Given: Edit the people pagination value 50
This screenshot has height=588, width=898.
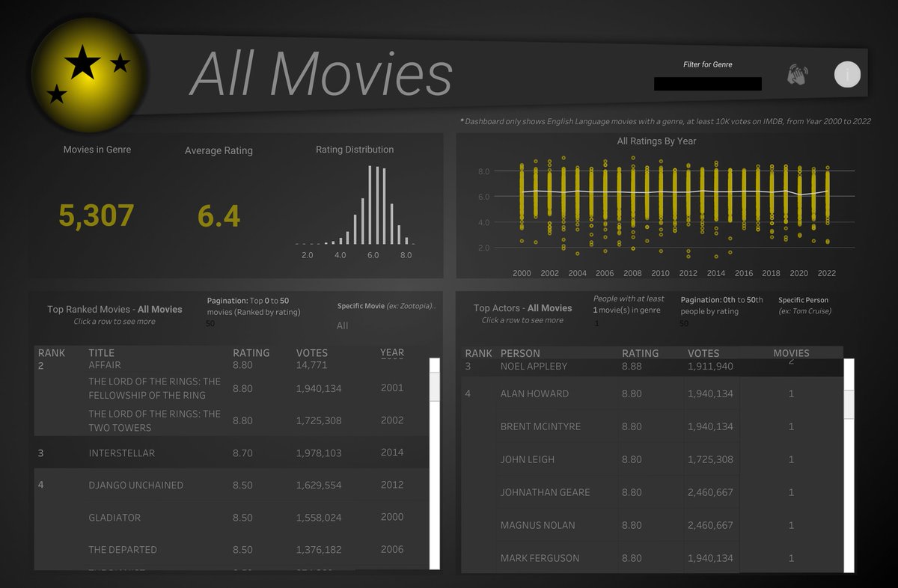Looking at the screenshot, I should [x=683, y=323].
